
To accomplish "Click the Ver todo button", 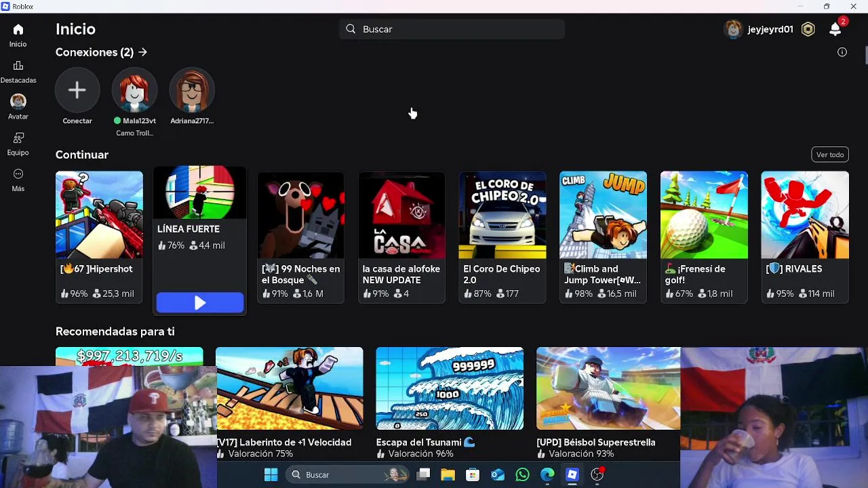I will point(830,155).
